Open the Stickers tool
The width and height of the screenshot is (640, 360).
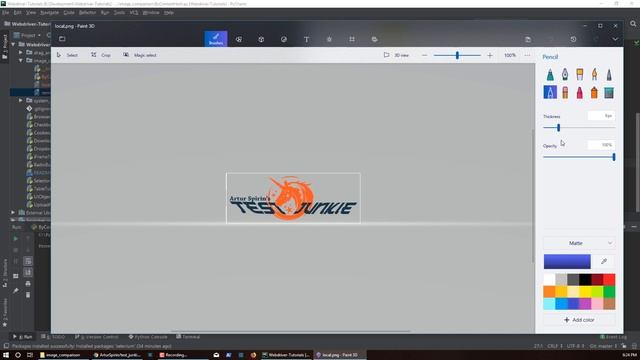(284, 39)
